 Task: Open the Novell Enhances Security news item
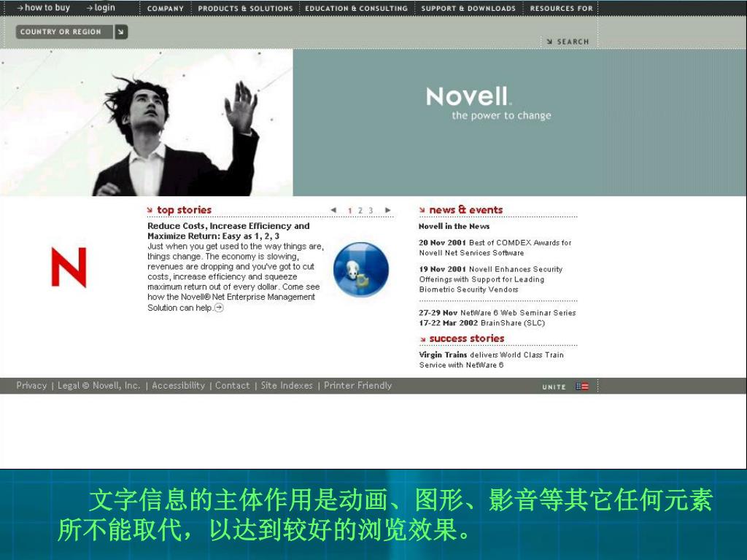[491, 279]
